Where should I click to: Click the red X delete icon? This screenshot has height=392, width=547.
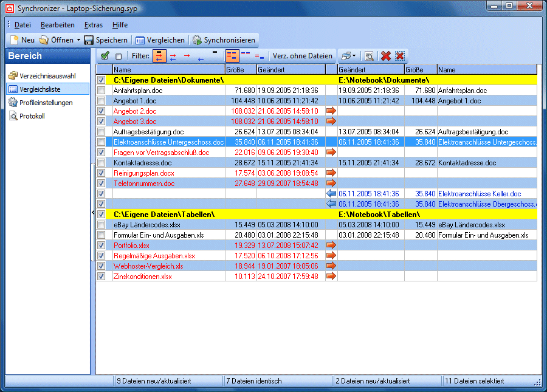coord(386,56)
